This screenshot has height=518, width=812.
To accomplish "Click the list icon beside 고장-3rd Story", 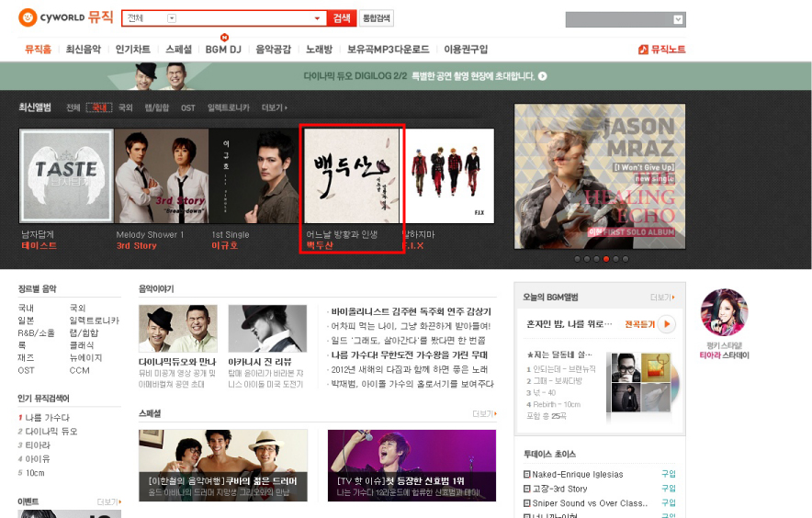I will click(527, 489).
